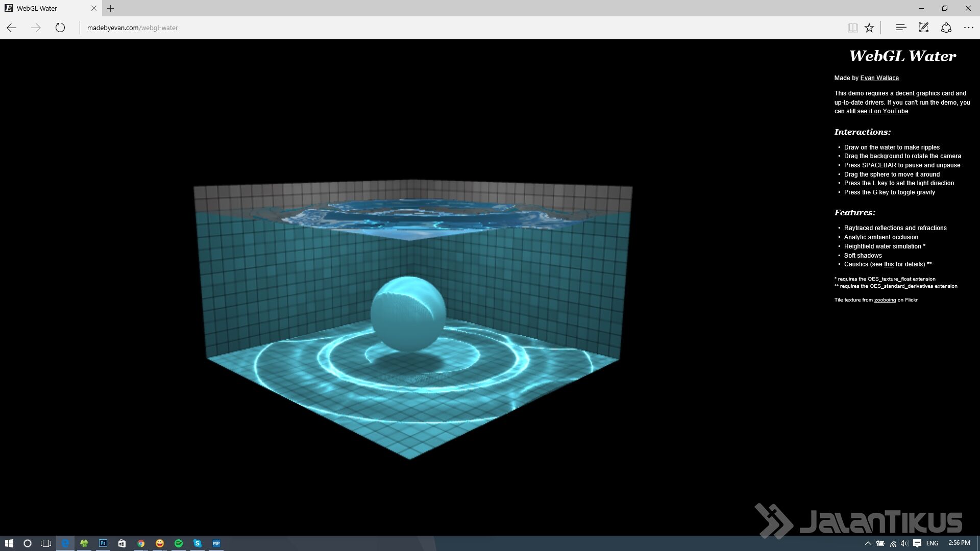Click the rippling water surface
Image resolution: width=980 pixels, height=551 pixels.
pyautogui.click(x=413, y=218)
